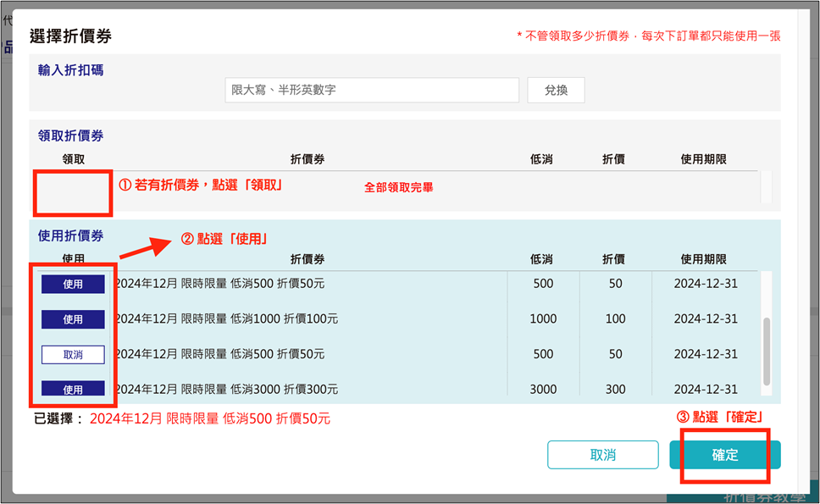Click 使用期限 column header under 使用折價券
820x504 pixels.
click(x=703, y=259)
